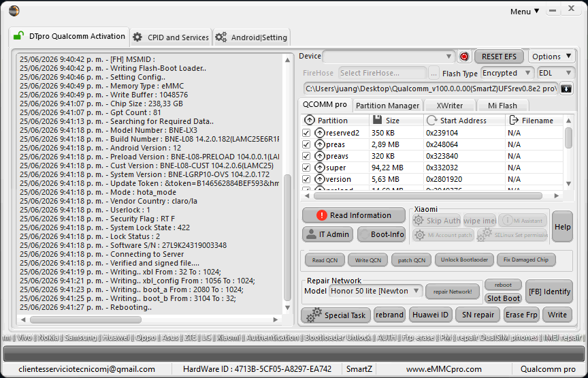This screenshot has height=378, width=588.
Task: Uncheck the preas partition checkbox
Action: point(306,144)
